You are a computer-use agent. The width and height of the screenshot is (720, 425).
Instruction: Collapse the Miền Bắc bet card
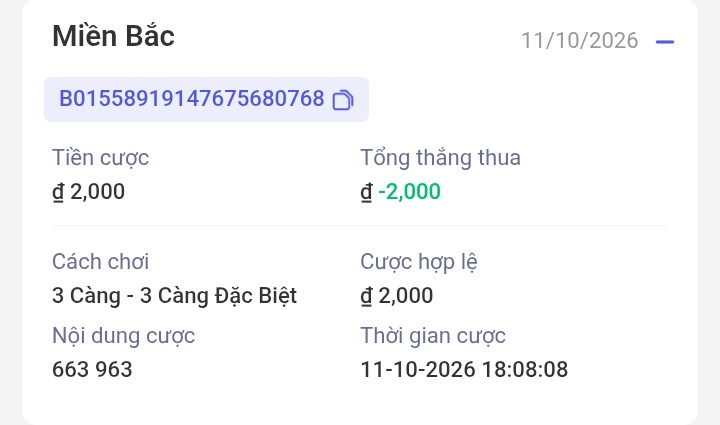click(664, 42)
